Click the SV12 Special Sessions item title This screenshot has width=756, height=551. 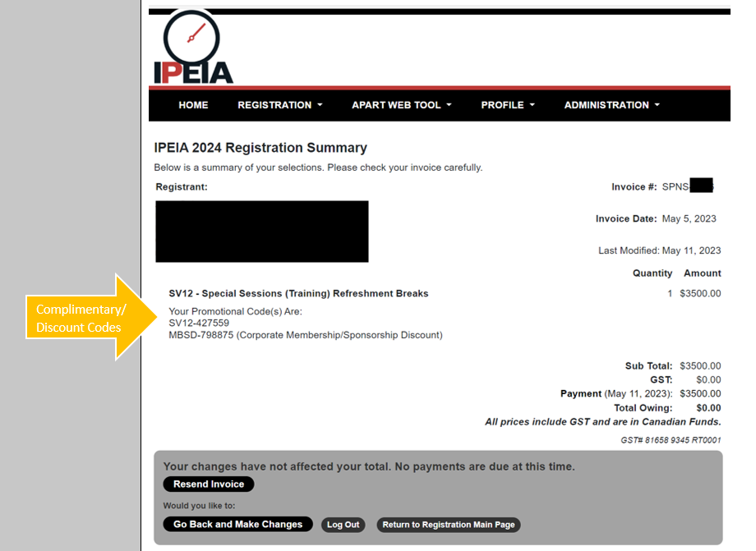pos(298,293)
